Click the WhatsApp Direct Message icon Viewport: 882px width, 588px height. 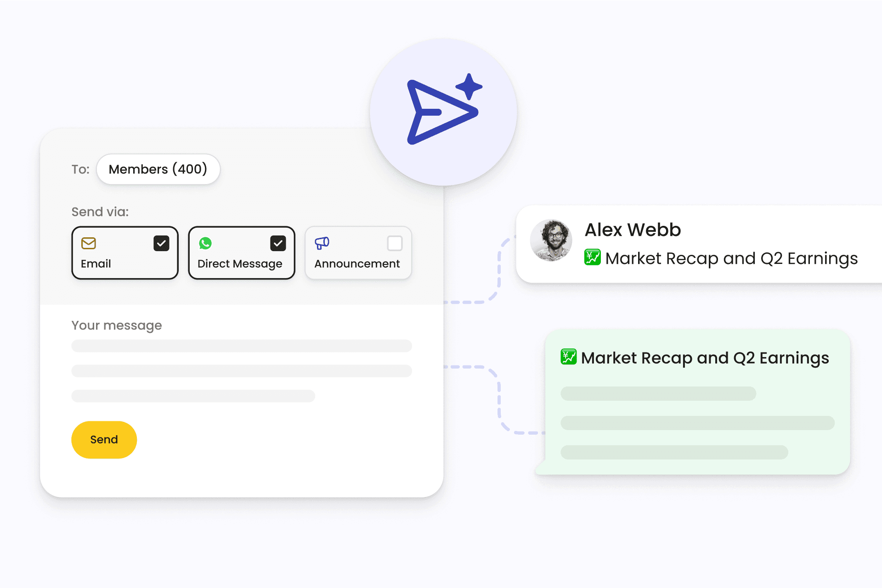coord(205,243)
